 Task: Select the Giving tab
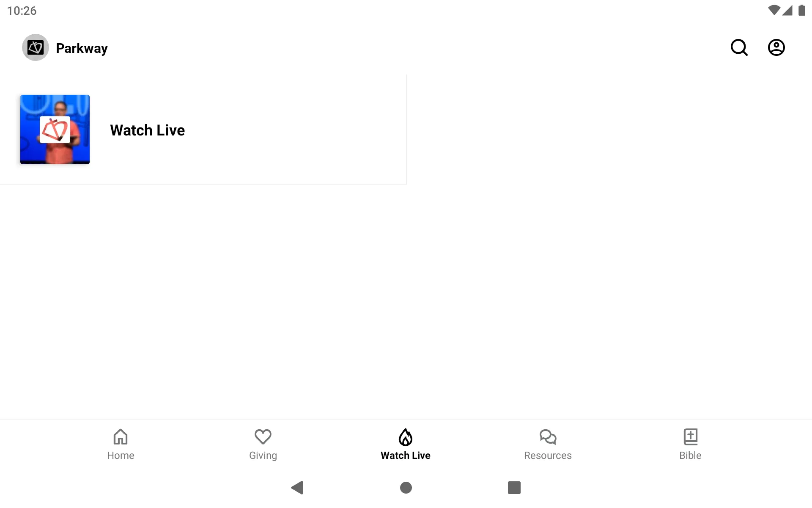coord(263,444)
